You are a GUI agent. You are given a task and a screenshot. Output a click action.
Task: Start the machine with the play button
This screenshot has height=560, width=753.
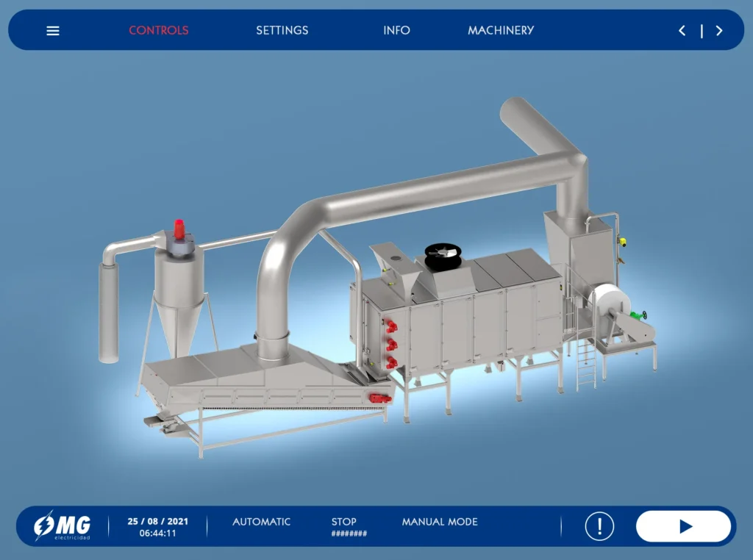[x=683, y=526]
